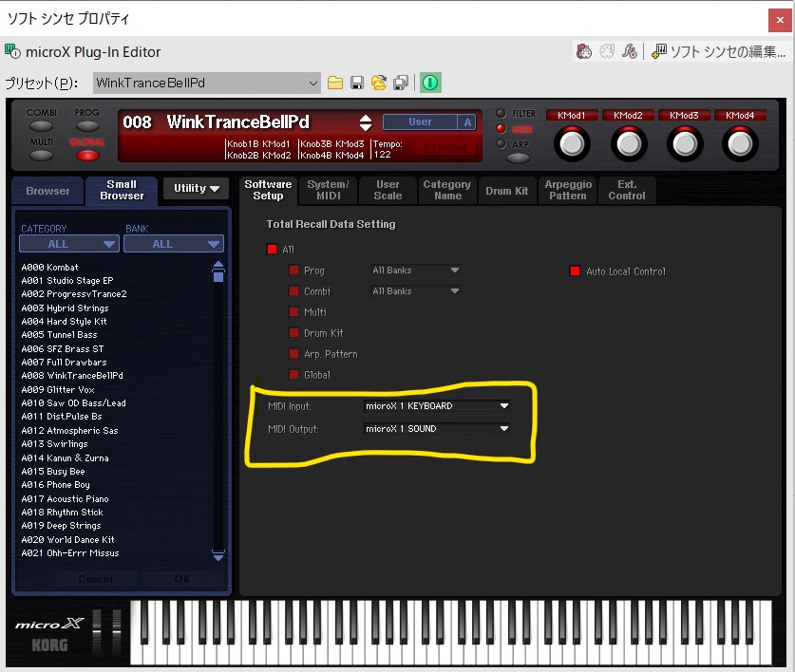Click the browser Cancel button
795x672 pixels.
click(x=95, y=579)
